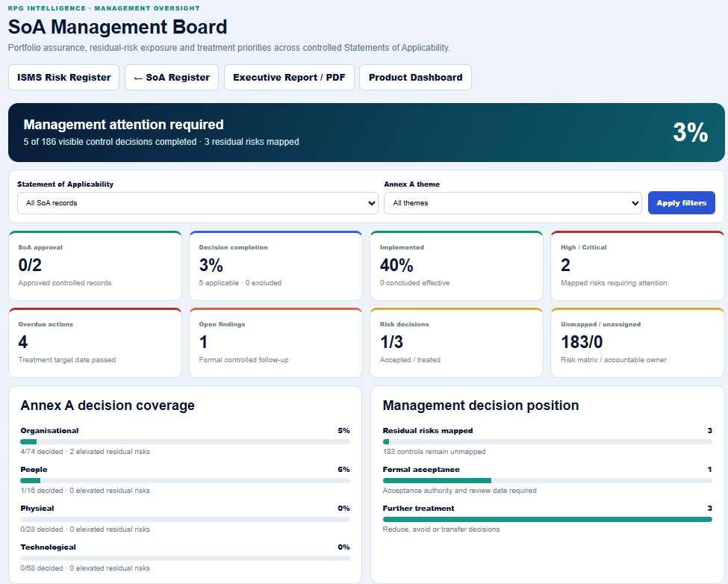Viewport: 728px width, 584px height.
Task: Click '5 applicable · 0 excluded' text
Action: pos(240,283)
